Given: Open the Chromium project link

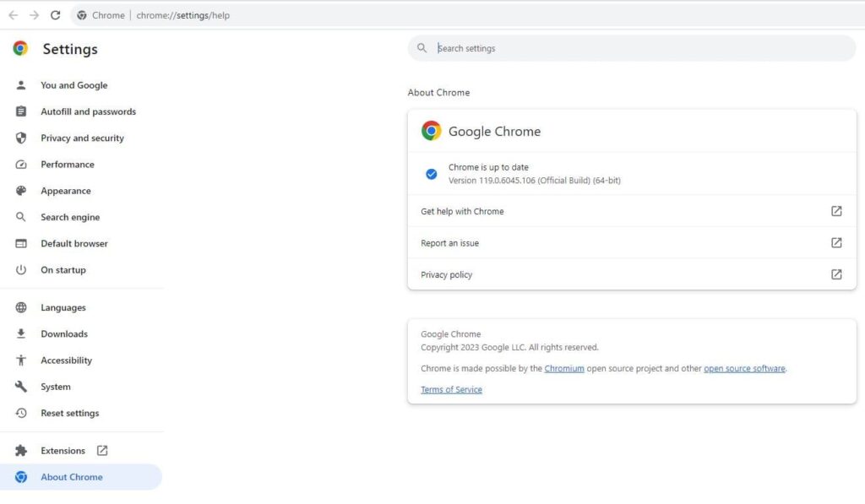Looking at the screenshot, I should point(564,368).
